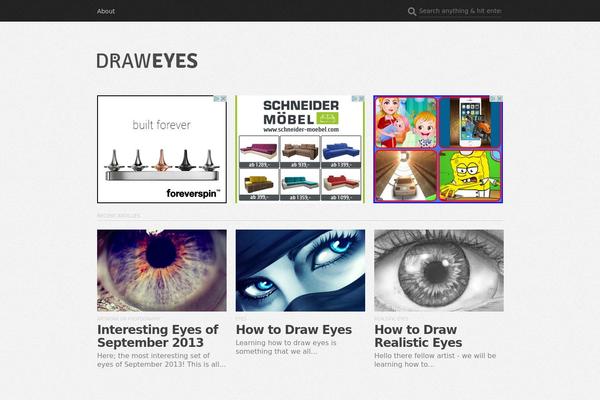This screenshot has width=600, height=400.
Task: Focus the 'Search anything & hit enter' field
Action: tap(460, 11)
